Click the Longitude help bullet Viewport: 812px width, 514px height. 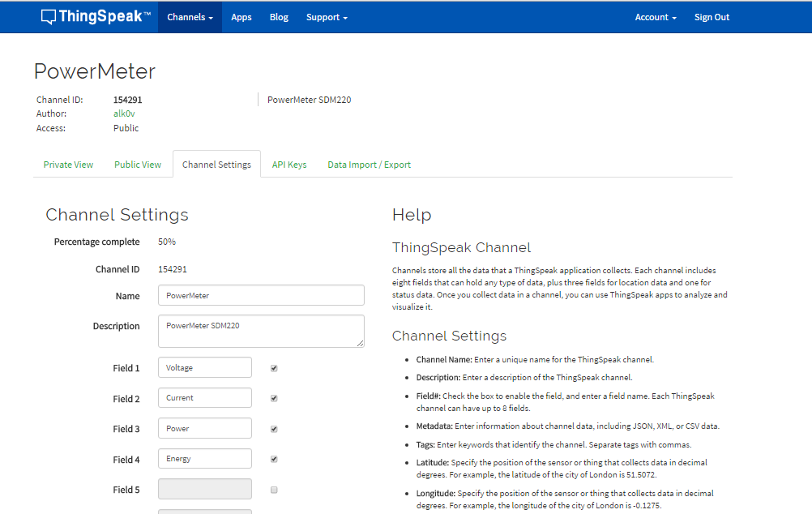pos(565,499)
